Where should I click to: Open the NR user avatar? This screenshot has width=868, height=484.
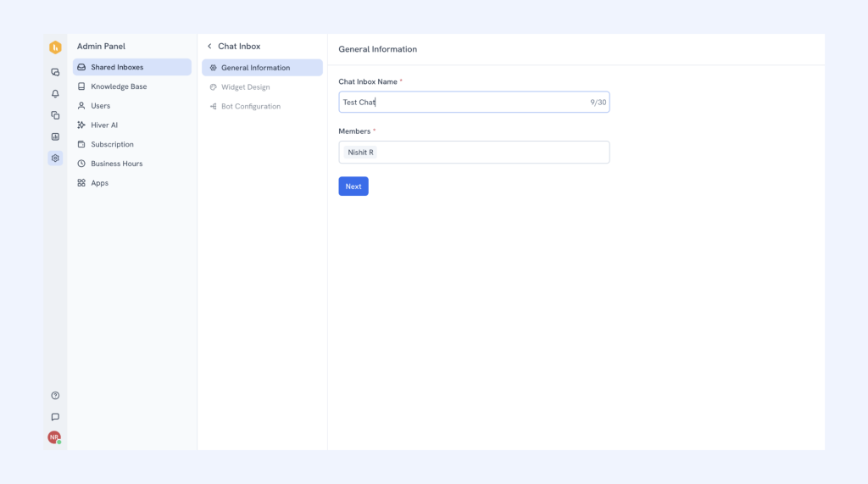(x=54, y=437)
